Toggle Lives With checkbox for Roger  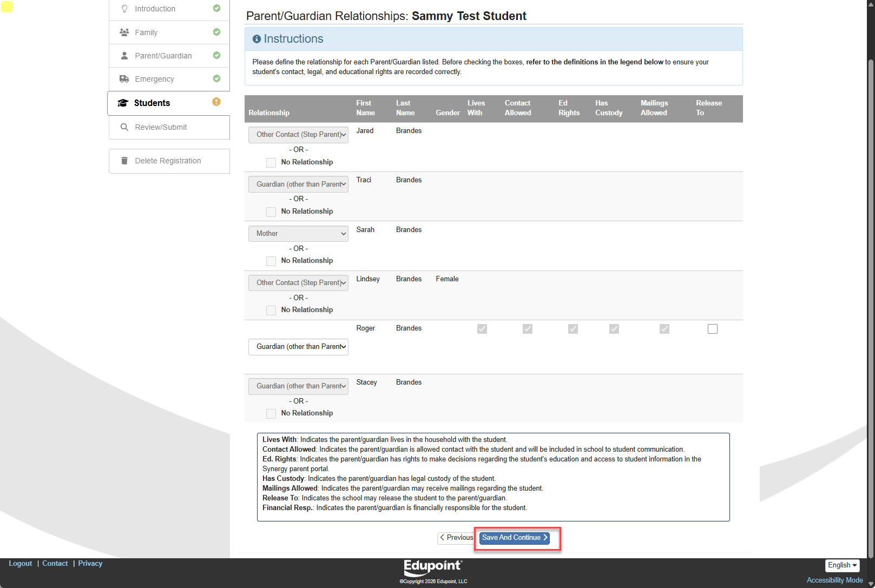click(482, 329)
